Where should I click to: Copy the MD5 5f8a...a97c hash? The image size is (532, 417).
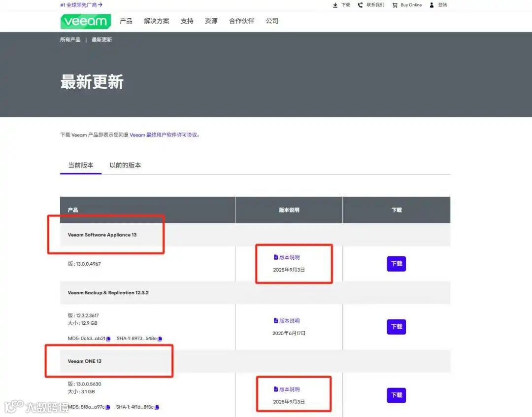[x=108, y=407]
